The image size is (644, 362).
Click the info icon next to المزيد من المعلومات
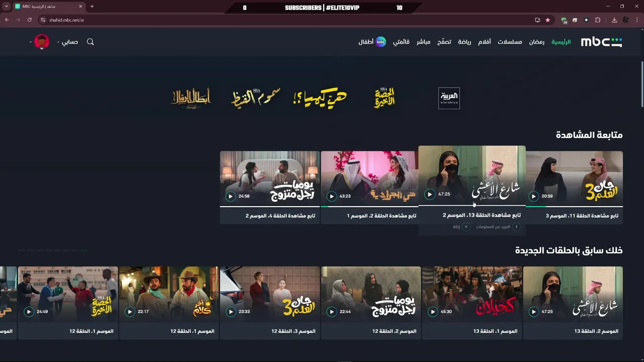[x=516, y=227]
